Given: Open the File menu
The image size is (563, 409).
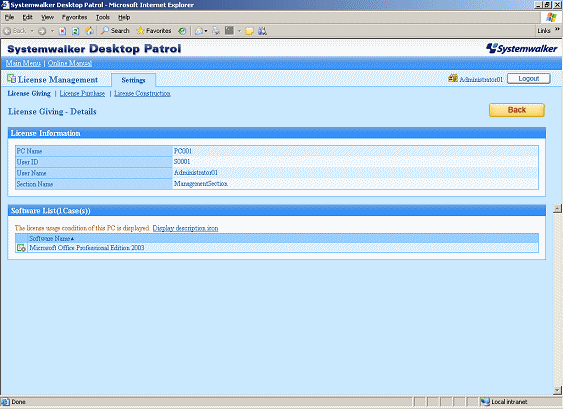Looking at the screenshot, I should (x=9, y=17).
